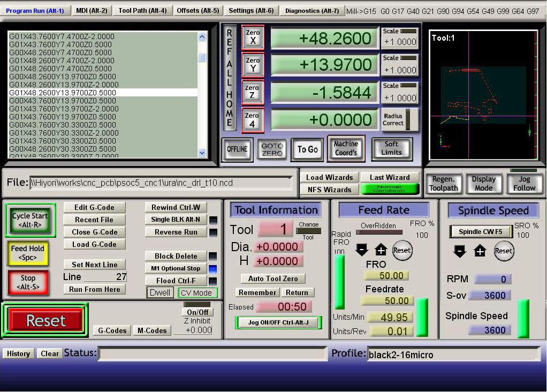Viewport: 547px width, 392px height.
Task: Click the Zero 4 axis button
Action: click(253, 120)
